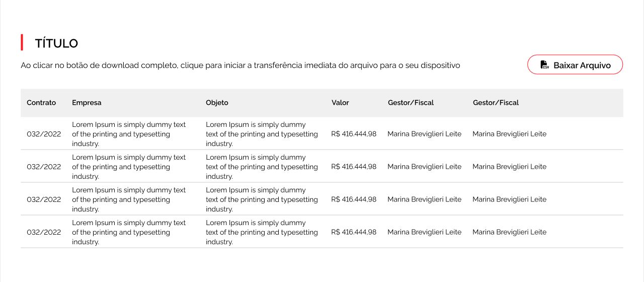
Task: Select contract 032/2022 in the first row
Action: pos(44,134)
